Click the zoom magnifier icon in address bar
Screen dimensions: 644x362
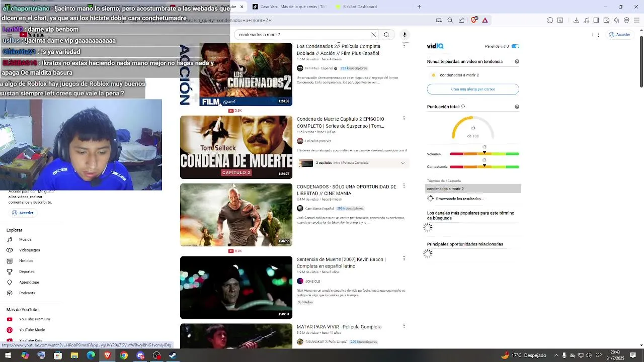click(x=450, y=20)
